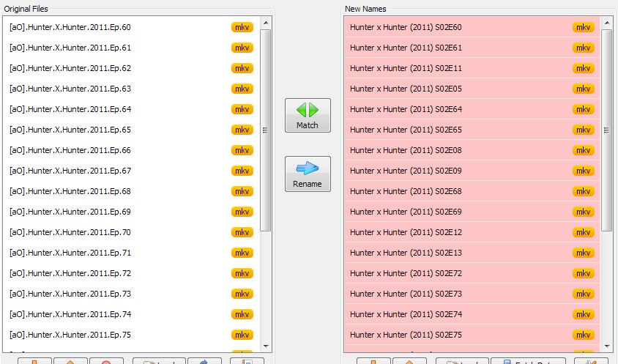Select new name Hunter x Hunter (2011) S02E09
618x364 pixels.
pos(472,171)
